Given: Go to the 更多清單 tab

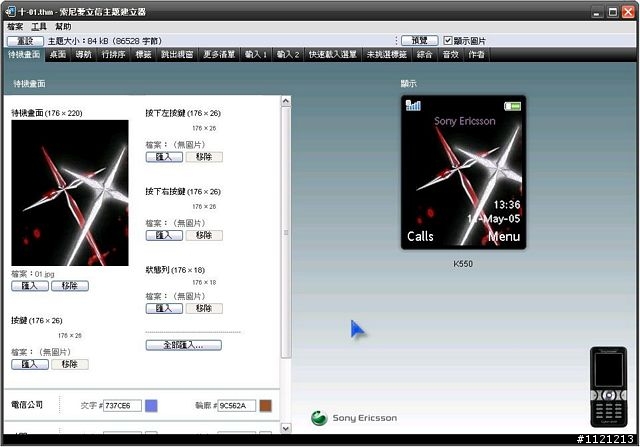Looking at the screenshot, I should [219, 54].
